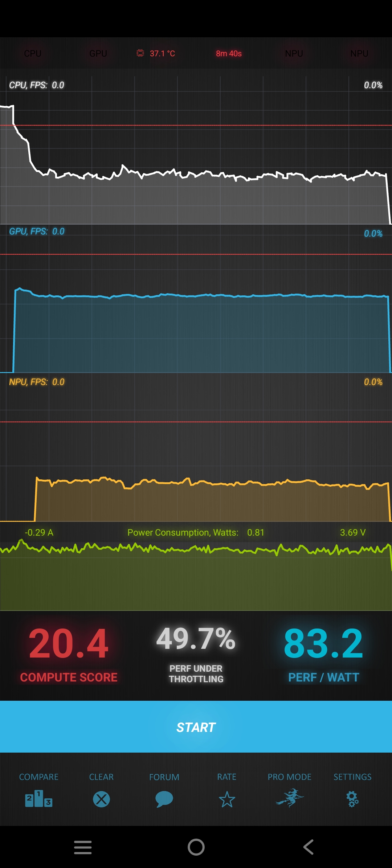Toggle the GPU test selector

98,53
